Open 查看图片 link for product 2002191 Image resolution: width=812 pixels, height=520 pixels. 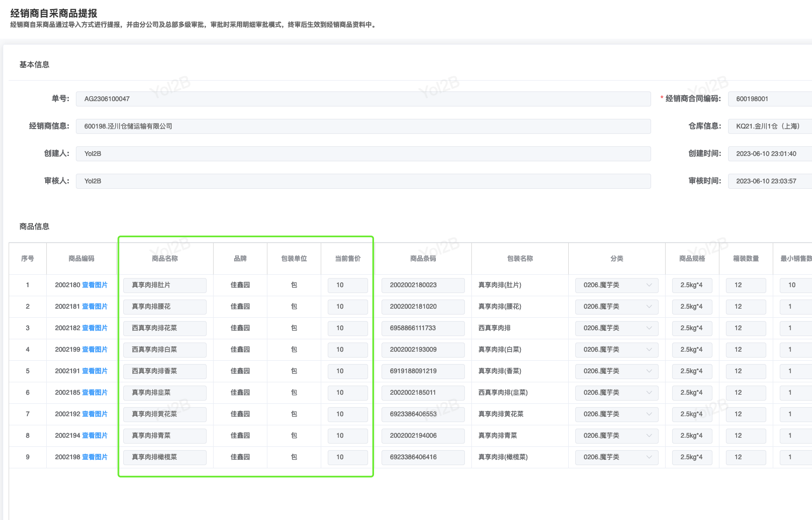point(95,371)
